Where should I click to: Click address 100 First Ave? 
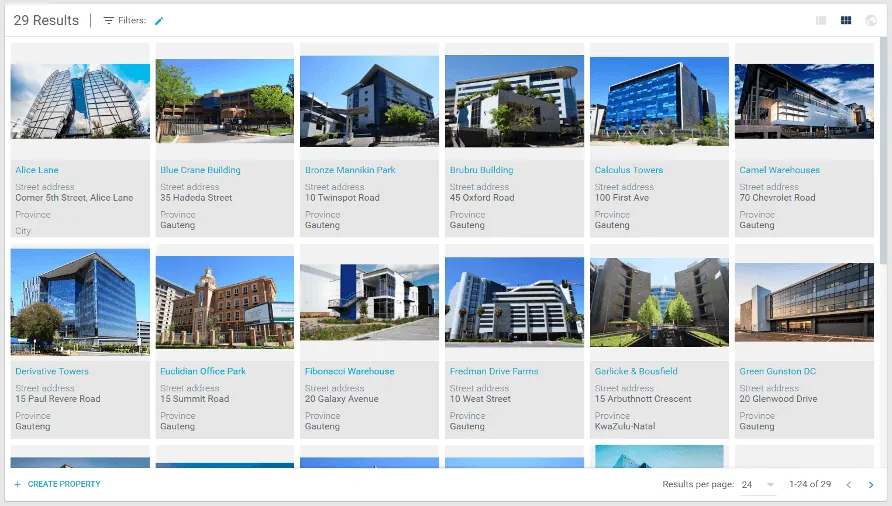622,198
